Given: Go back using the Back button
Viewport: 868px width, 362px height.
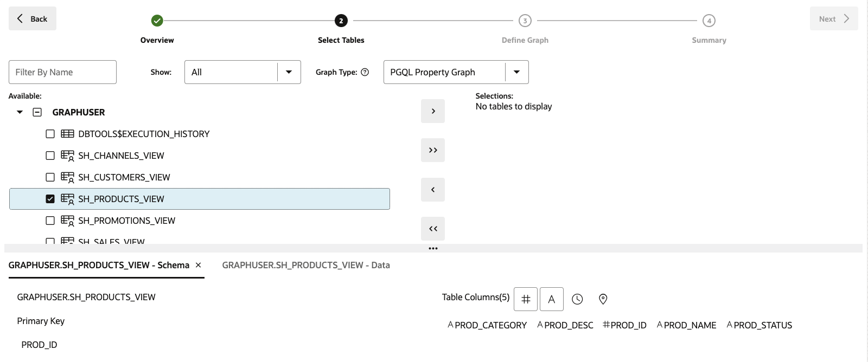Looking at the screenshot, I should (33, 18).
